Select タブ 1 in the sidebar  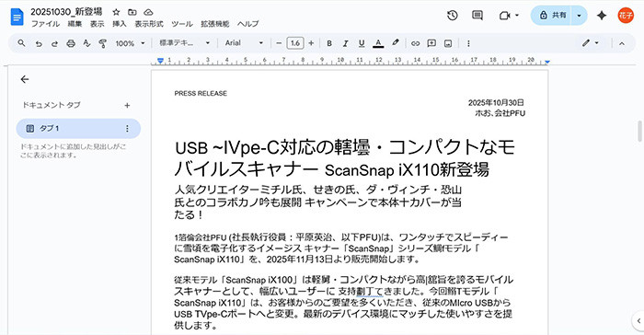click(78, 129)
